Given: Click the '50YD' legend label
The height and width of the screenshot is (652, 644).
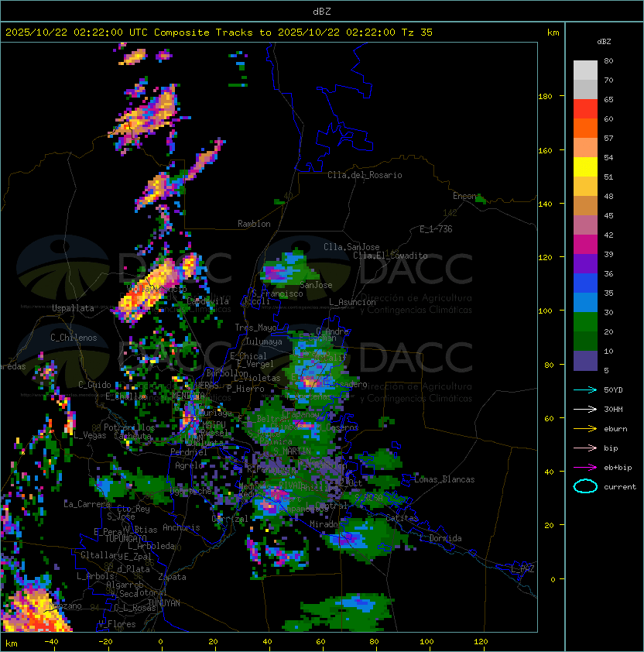Looking at the screenshot, I should (x=613, y=390).
